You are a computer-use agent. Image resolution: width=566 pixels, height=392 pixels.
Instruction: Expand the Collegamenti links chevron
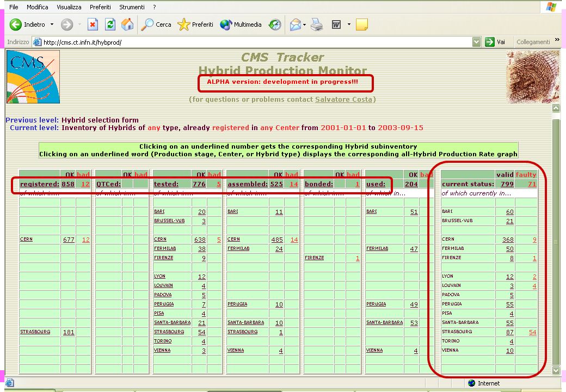pyautogui.click(x=557, y=40)
